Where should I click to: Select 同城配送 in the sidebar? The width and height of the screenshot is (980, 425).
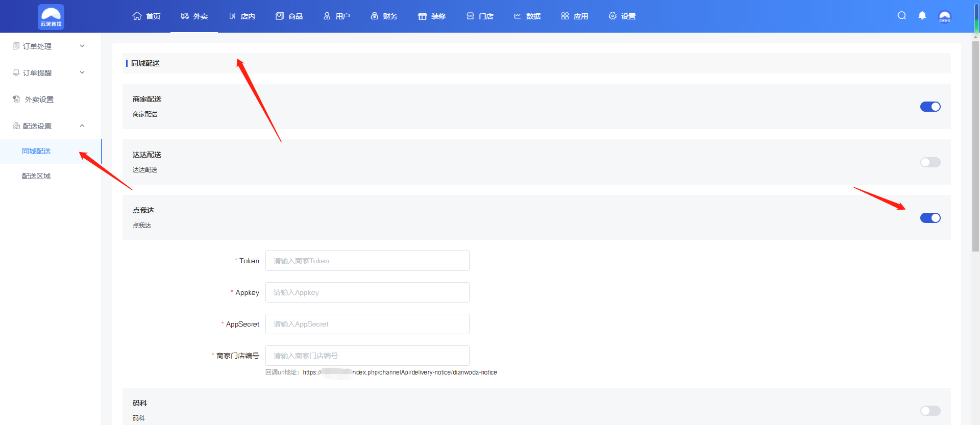(x=51, y=151)
